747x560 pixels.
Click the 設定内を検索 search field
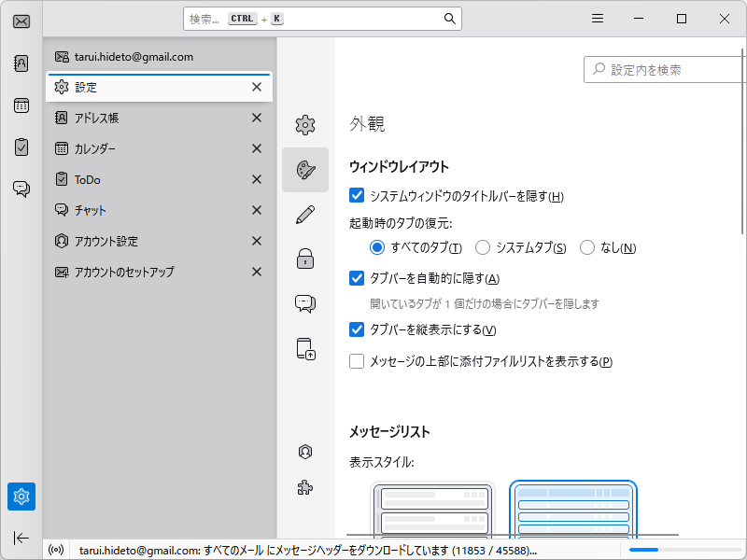[x=665, y=69]
